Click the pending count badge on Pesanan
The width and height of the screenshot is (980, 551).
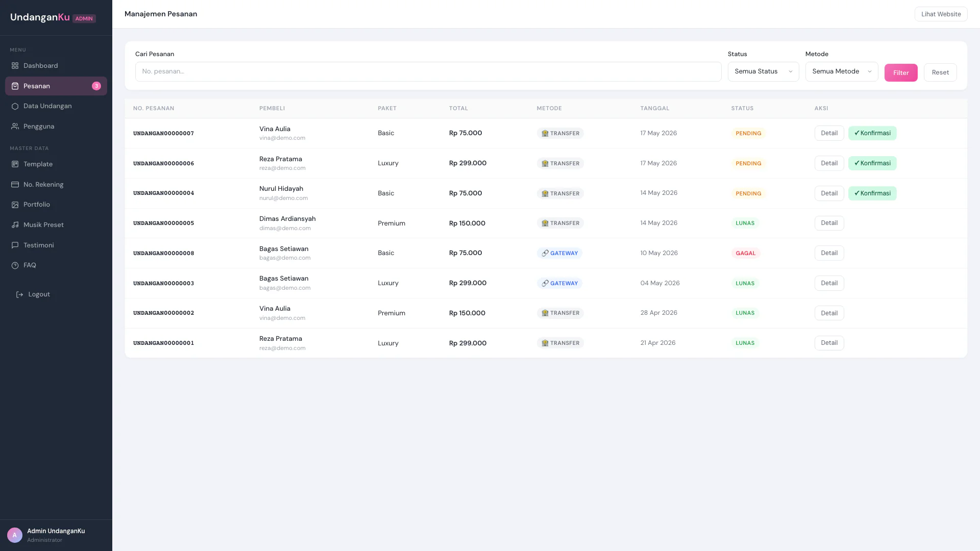(x=96, y=86)
